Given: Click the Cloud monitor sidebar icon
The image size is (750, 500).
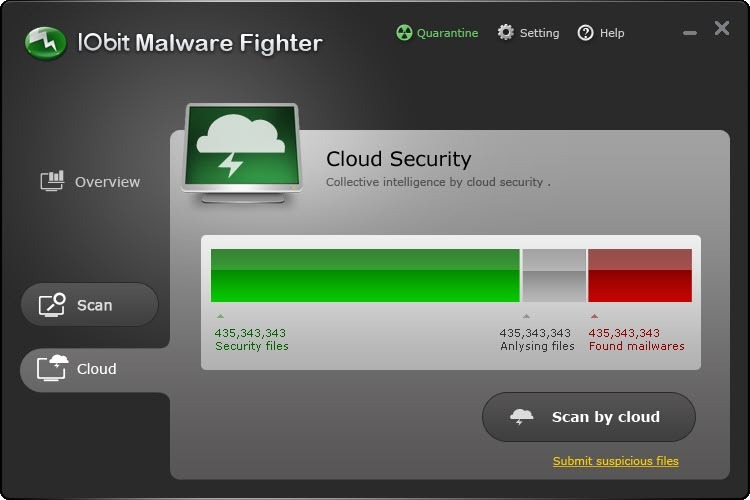Looking at the screenshot, I should point(52,368).
